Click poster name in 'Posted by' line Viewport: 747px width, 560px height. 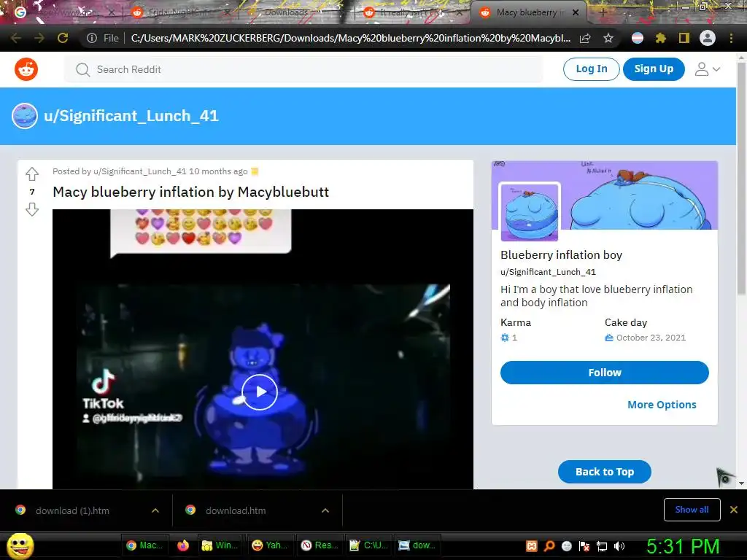139,171
